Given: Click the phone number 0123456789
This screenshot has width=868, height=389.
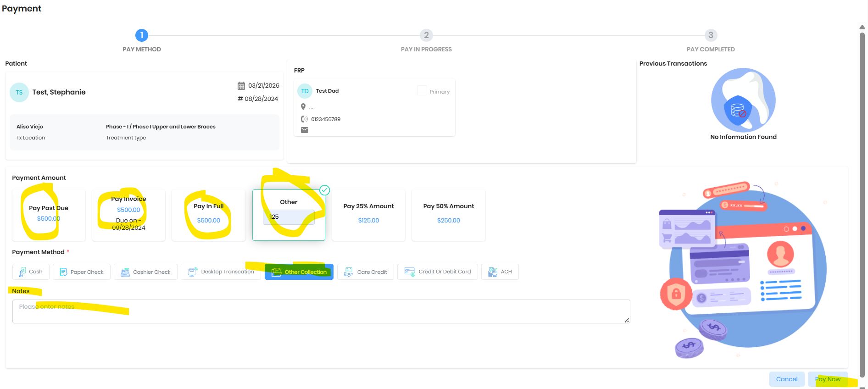Looking at the screenshot, I should click(326, 119).
